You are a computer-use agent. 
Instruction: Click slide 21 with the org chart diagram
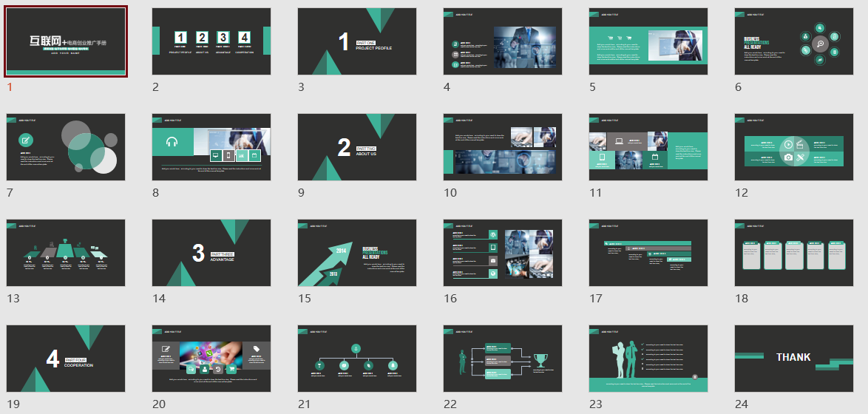coord(357,359)
